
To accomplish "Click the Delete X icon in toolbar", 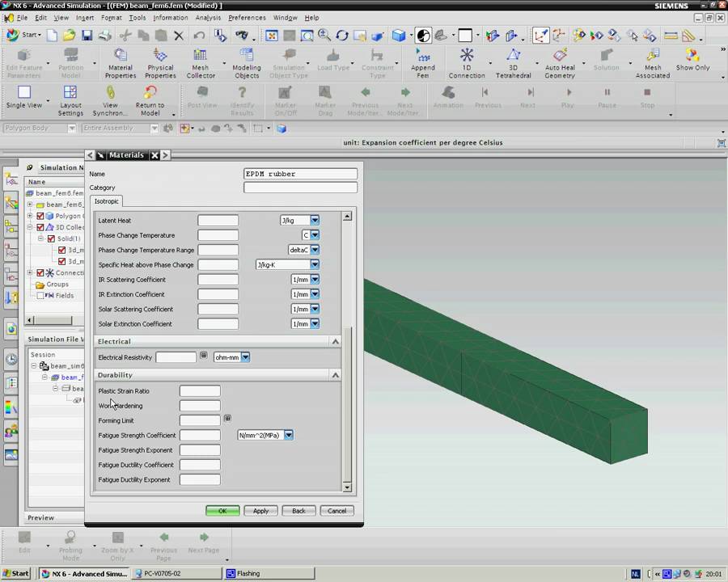I will tap(179, 36).
